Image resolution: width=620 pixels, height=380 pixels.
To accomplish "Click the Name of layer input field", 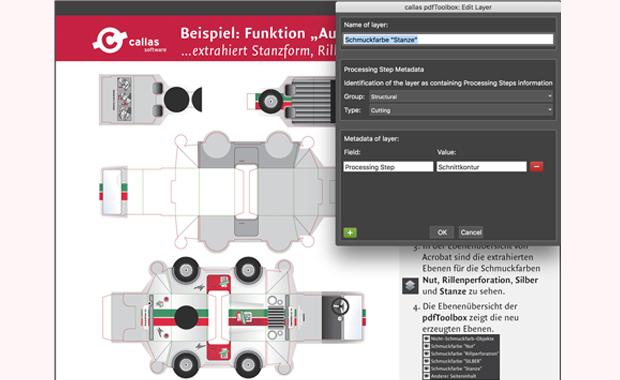I will click(x=448, y=40).
